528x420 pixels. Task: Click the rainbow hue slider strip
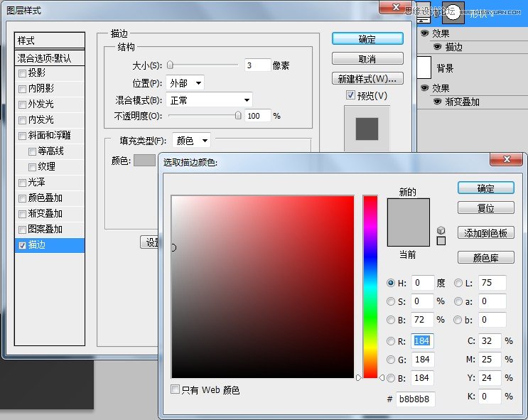pos(370,286)
